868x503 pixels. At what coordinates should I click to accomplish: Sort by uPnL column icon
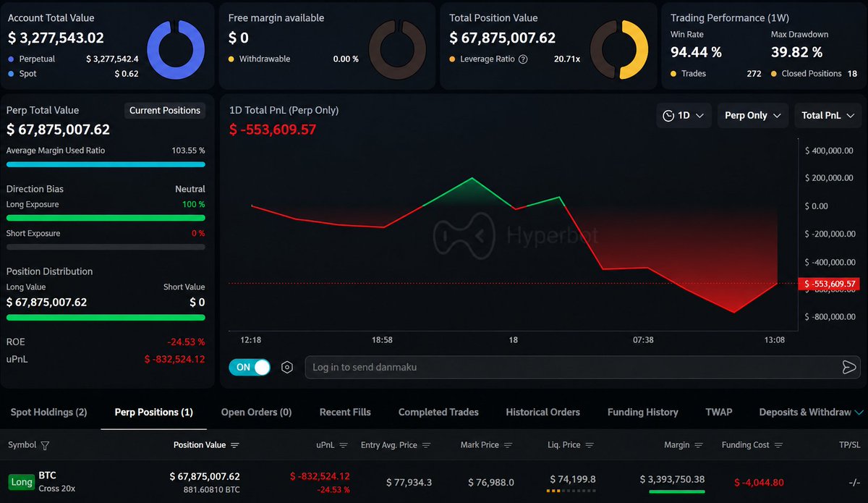click(344, 445)
